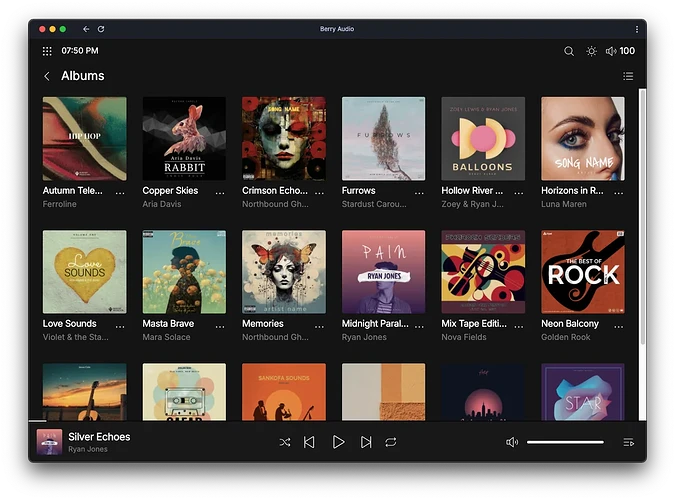The height and width of the screenshot is (500, 675).
Task: Open the Masta Brave album cover
Action: click(184, 272)
